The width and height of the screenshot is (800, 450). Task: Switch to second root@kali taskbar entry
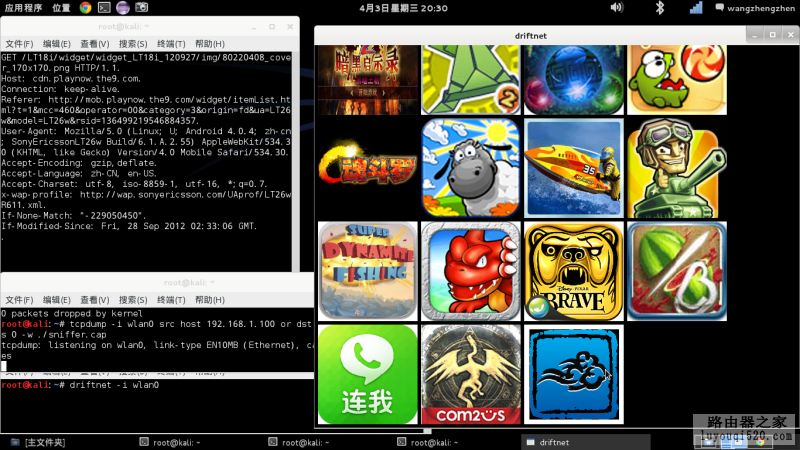pyautogui.click(x=299, y=442)
